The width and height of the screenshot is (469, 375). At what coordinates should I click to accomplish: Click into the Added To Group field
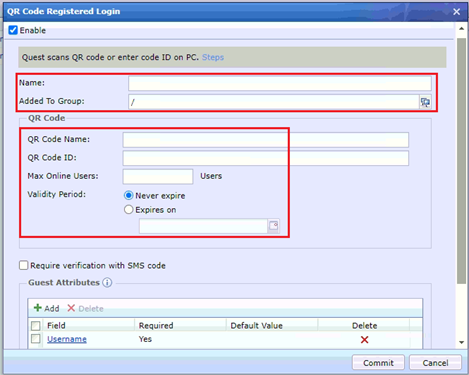coord(274,102)
